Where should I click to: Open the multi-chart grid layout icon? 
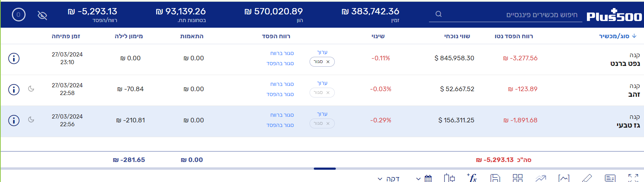tap(518, 178)
